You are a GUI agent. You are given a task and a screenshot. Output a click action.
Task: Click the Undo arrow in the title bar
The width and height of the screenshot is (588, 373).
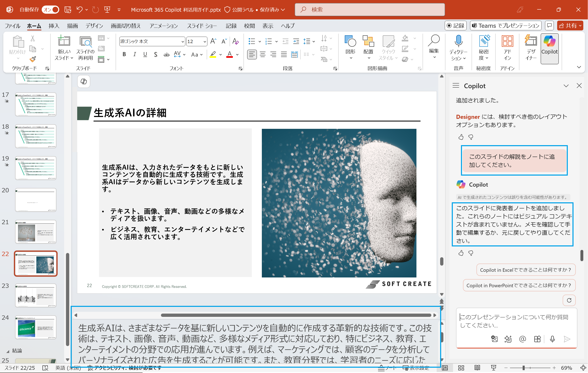79,10
